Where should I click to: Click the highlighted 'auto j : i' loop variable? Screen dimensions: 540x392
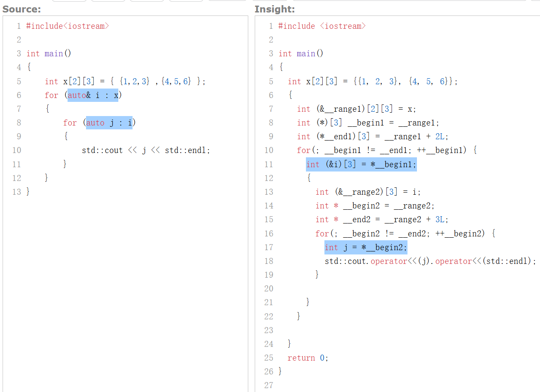(109, 122)
